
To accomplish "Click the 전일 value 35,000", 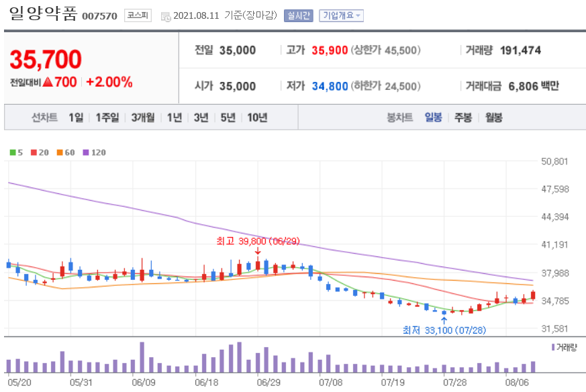I will point(238,50).
